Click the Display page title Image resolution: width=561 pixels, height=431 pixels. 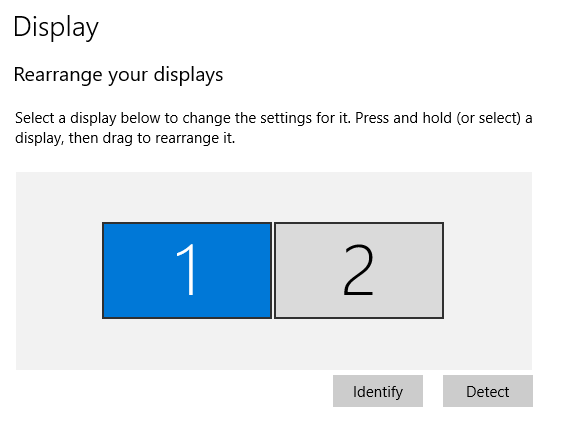point(56,27)
